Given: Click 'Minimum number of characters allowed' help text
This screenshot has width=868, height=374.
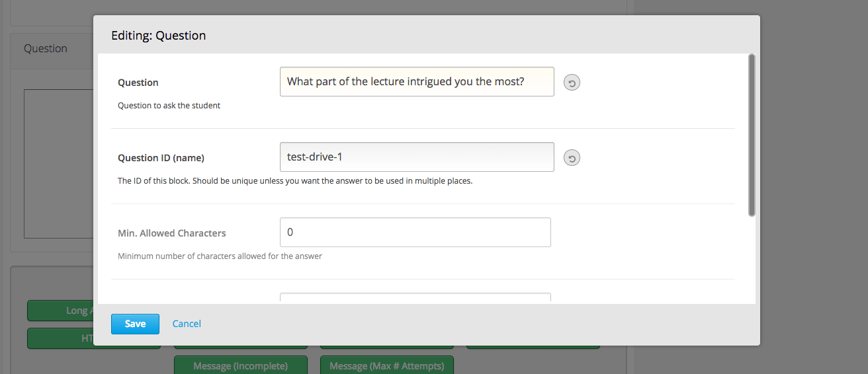Looking at the screenshot, I should (x=220, y=256).
